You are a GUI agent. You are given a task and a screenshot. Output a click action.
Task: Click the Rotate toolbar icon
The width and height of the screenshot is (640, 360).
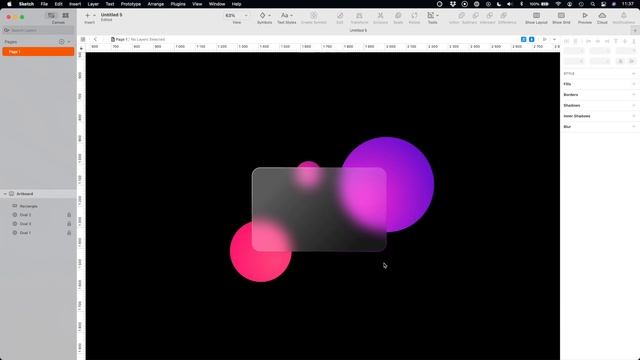click(x=414, y=16)
